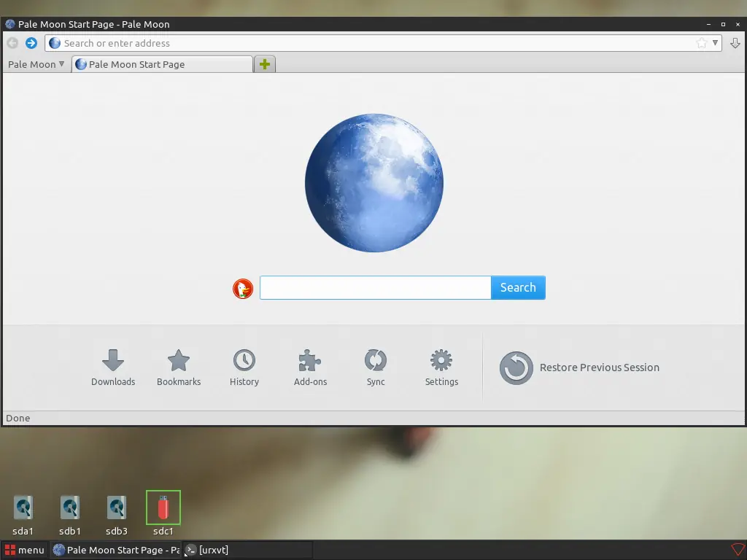747x560 pixels.
Task: Open the Pale Moon application menu
Action: [x=36, y=64]
